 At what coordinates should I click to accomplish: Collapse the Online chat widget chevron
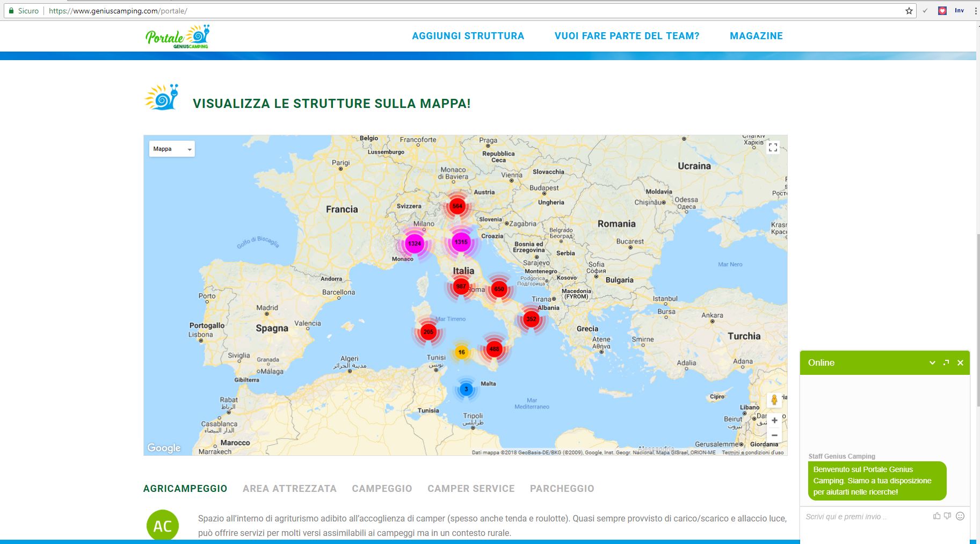click(x=932, y=363)
